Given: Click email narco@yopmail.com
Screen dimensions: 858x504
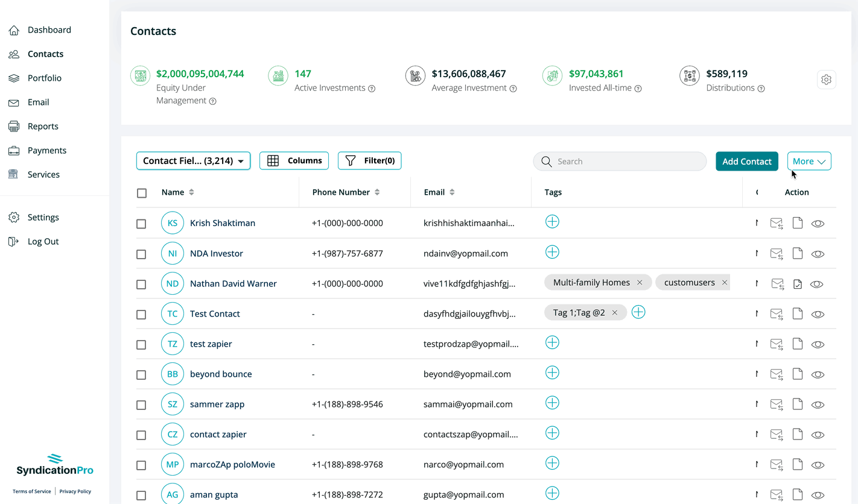Looking at the screenshot, I should tap(463, 464).
